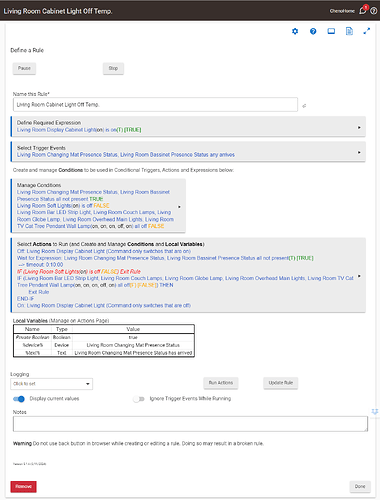
Task: Click the 'Type' column header
Action: (62, 329)
